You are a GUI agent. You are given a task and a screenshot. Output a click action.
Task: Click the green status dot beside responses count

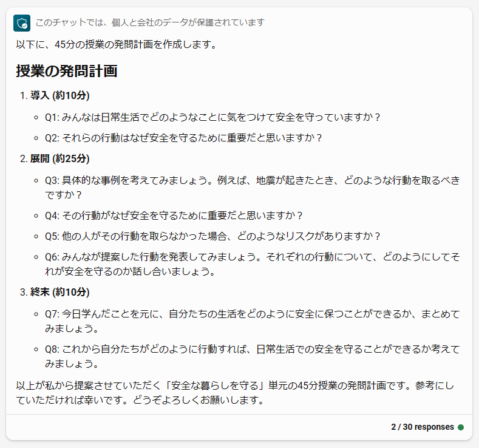[x=461, y=427]
